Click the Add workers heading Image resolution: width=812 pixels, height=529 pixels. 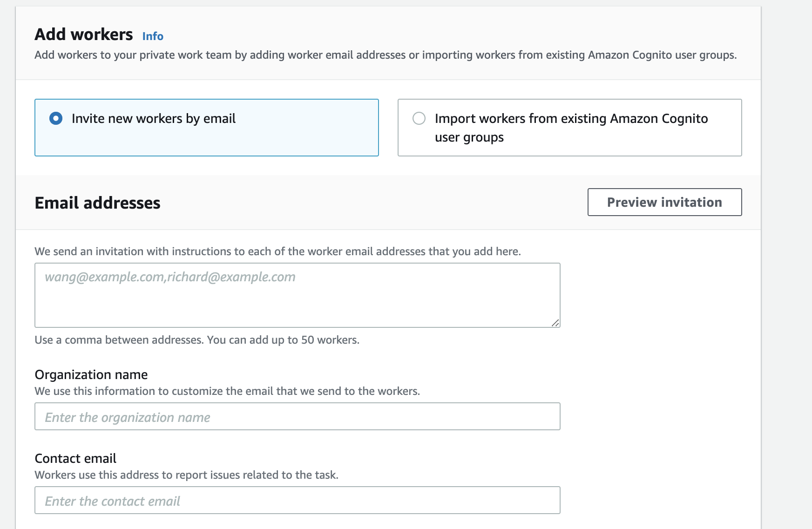[84, 34]
